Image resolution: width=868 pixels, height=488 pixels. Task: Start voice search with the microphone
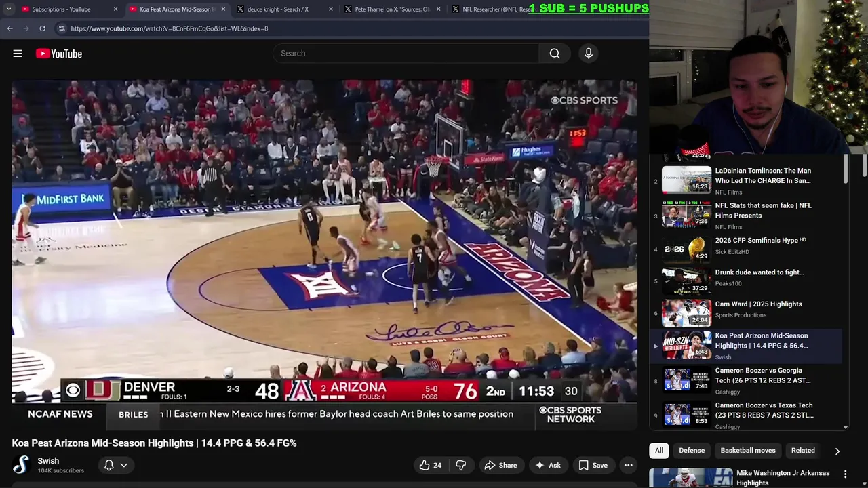[589, 54]
